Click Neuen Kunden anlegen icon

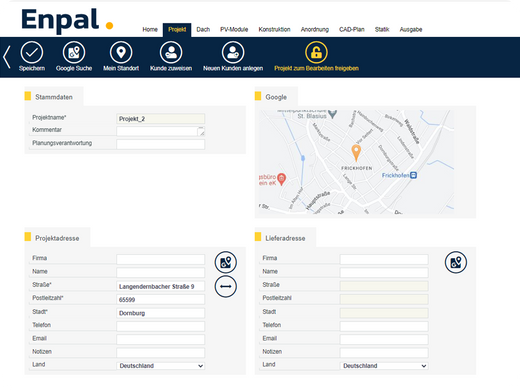coord(233,52)
